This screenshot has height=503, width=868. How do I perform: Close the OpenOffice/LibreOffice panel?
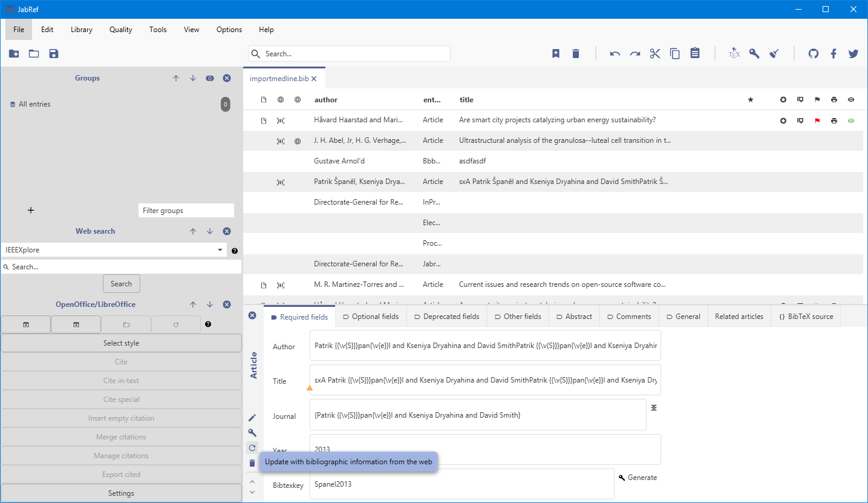pyautogui.click(x=227, y=304)
